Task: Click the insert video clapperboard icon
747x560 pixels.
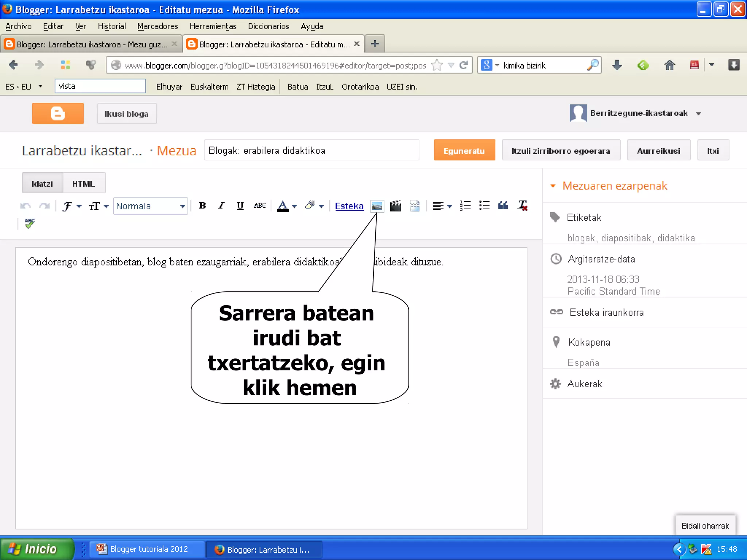Action: 396,206
